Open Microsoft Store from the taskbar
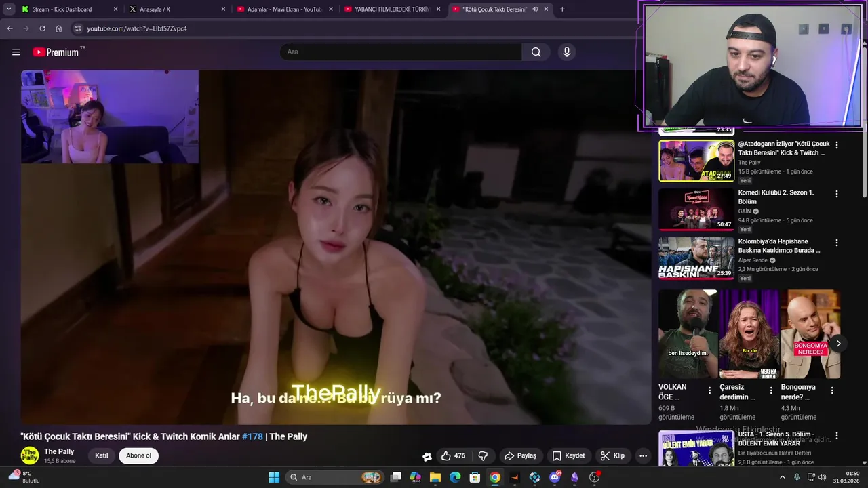Image resolution: width=868 pixels, height=488 pixels. click(x=475, y=477)
